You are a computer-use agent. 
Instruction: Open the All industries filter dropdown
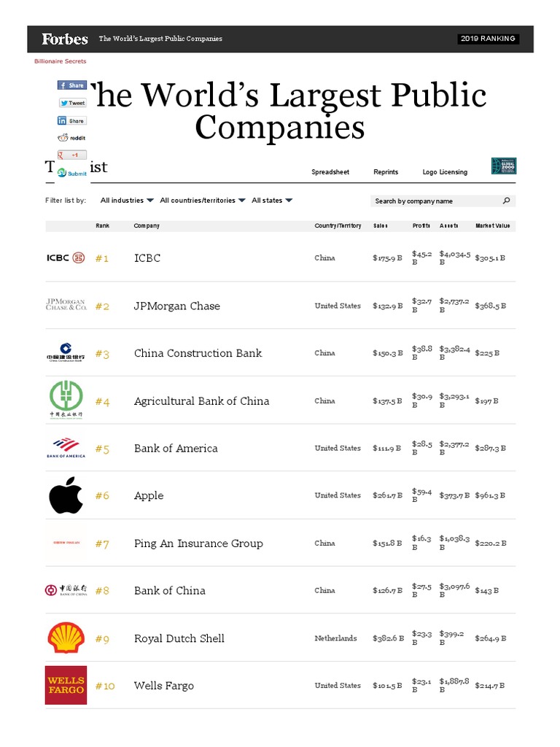pos(127,201)
